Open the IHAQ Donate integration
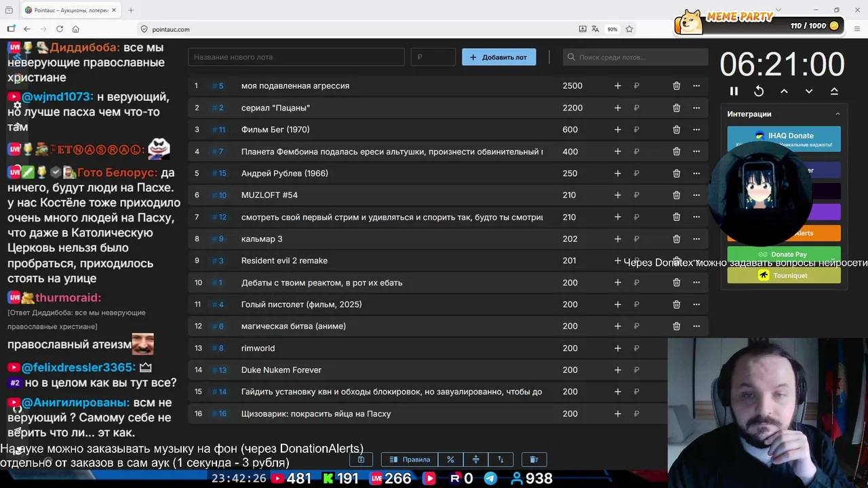This screenshot has width=868, height=488. [784, 139]
